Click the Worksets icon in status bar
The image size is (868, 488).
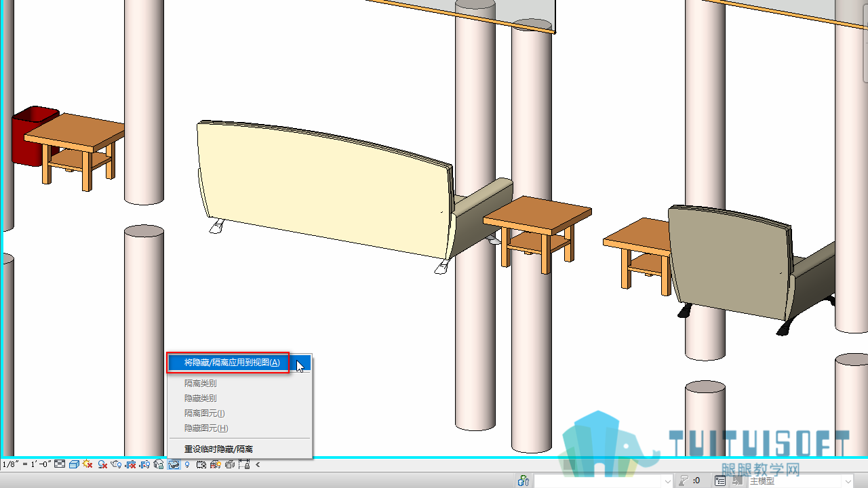click(523, 481)
